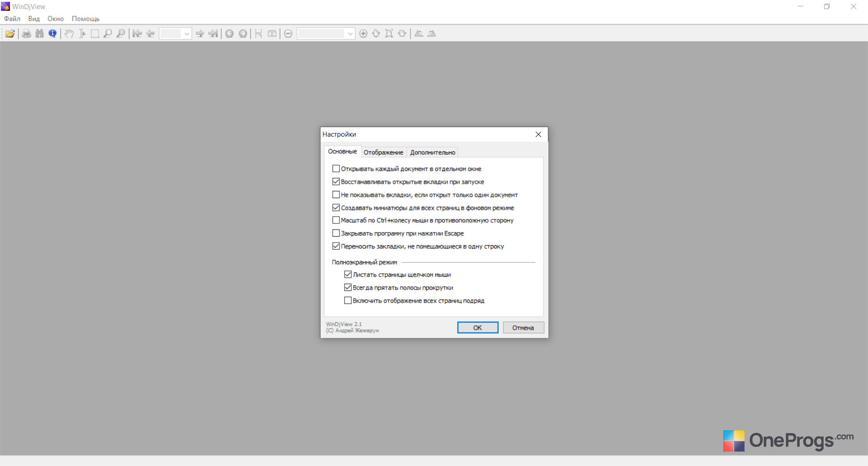Select the dotted rectangle selection tool
This screenshot has width=868, height=466.
[x=95, y=33]
